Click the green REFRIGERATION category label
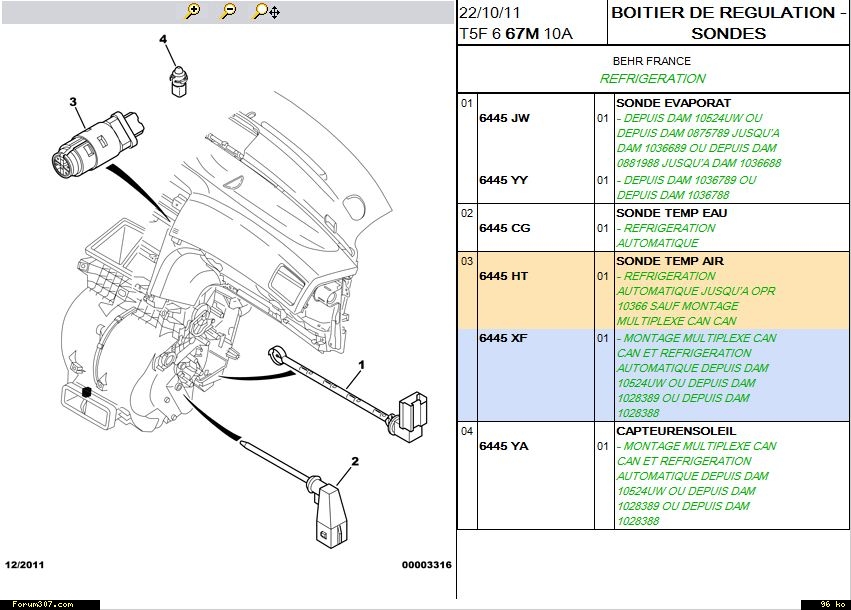This screenshot has width=851, height=610. coord(653,78)
